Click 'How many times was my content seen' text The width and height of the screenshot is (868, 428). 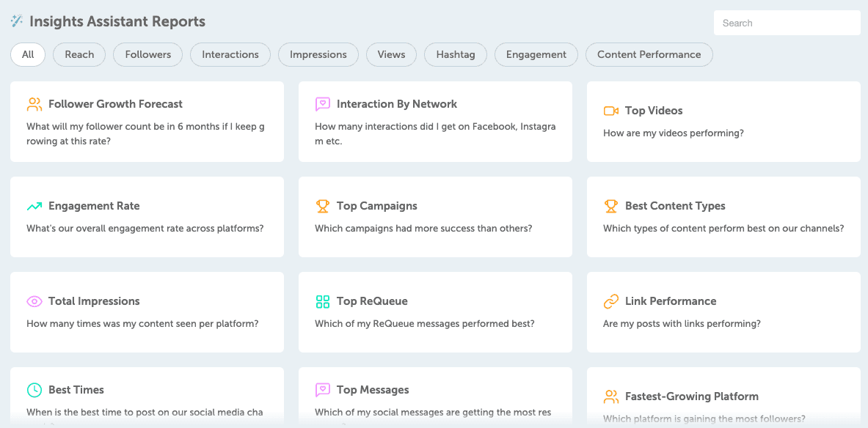[142, 323]
